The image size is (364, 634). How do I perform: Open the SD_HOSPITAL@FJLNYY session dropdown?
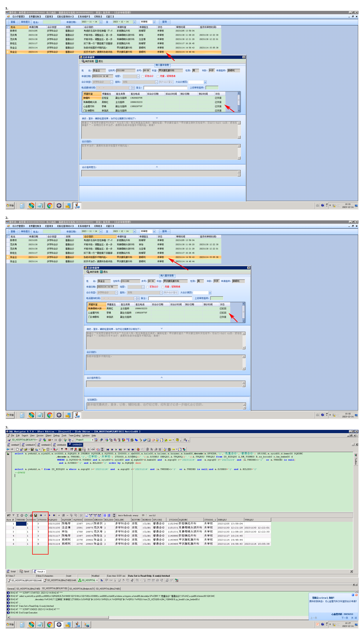tap(37, 440)
